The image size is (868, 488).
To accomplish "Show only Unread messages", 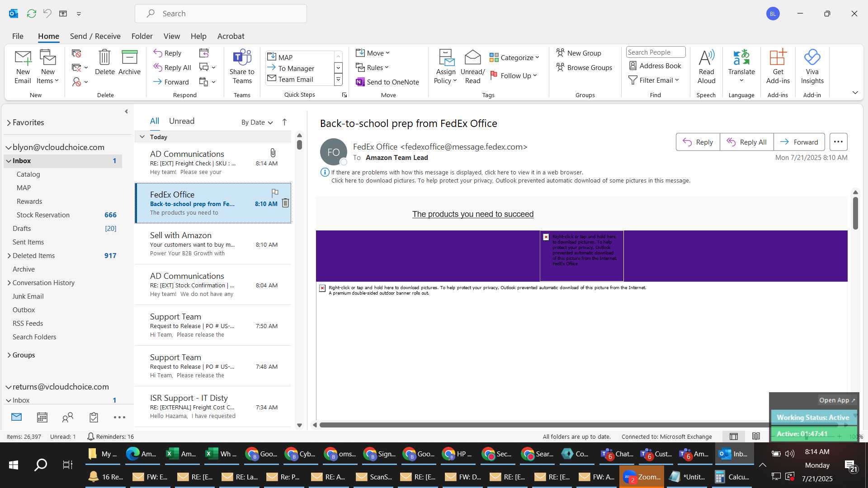I will (x=182, y=121).
